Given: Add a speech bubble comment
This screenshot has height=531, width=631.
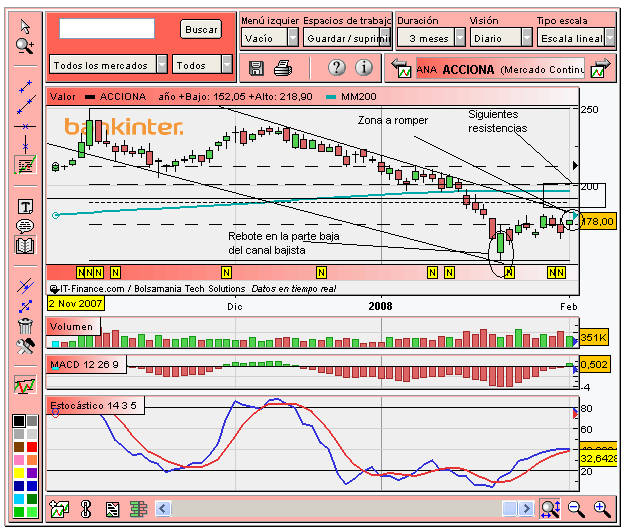Looking at the screenshot, I should coord(25,226).
